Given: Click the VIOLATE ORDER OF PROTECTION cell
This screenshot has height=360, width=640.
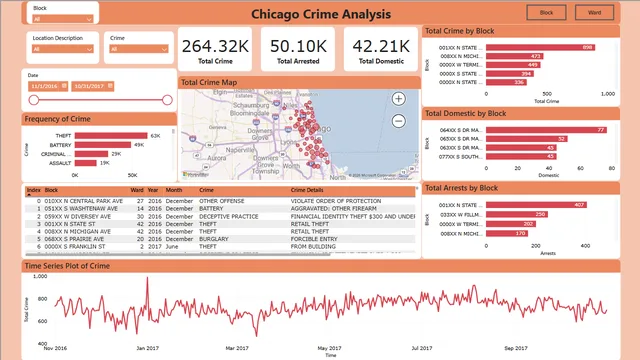Looking at the screenshot, I should click(x=336, y=201).
